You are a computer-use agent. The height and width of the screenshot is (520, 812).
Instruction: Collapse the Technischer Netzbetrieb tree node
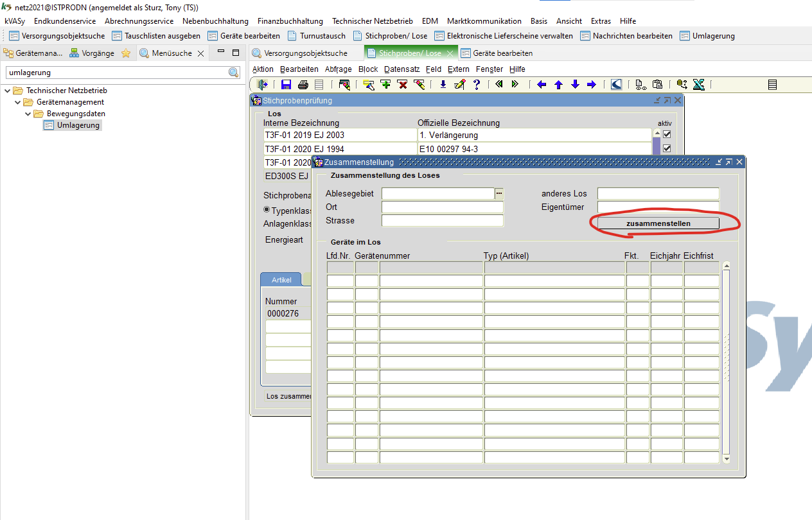pos(7,91)
